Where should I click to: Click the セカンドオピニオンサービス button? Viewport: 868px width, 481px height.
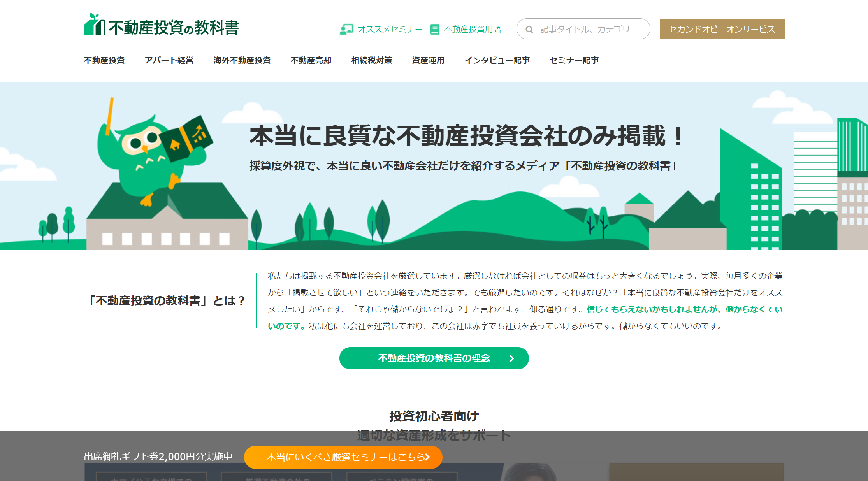[x=722, y=29]
